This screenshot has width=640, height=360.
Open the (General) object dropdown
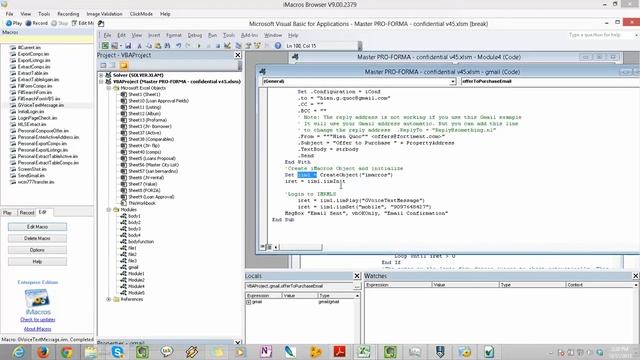pos(453,82)
